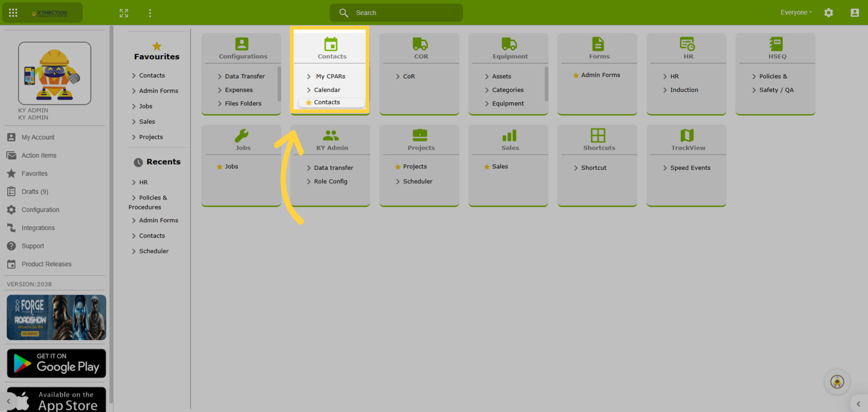Click the Forge Roadshow banner
868x412 pixels.
click(56, 318)
